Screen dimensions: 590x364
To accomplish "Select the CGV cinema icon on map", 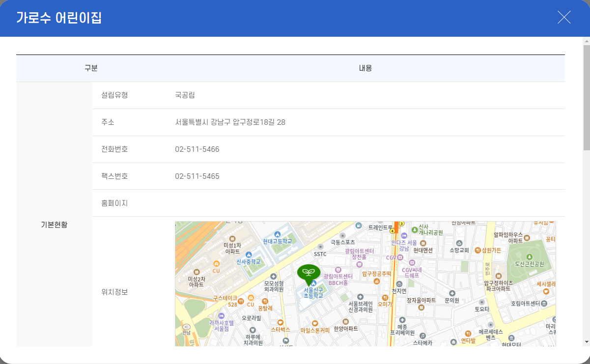I will 399,258.
